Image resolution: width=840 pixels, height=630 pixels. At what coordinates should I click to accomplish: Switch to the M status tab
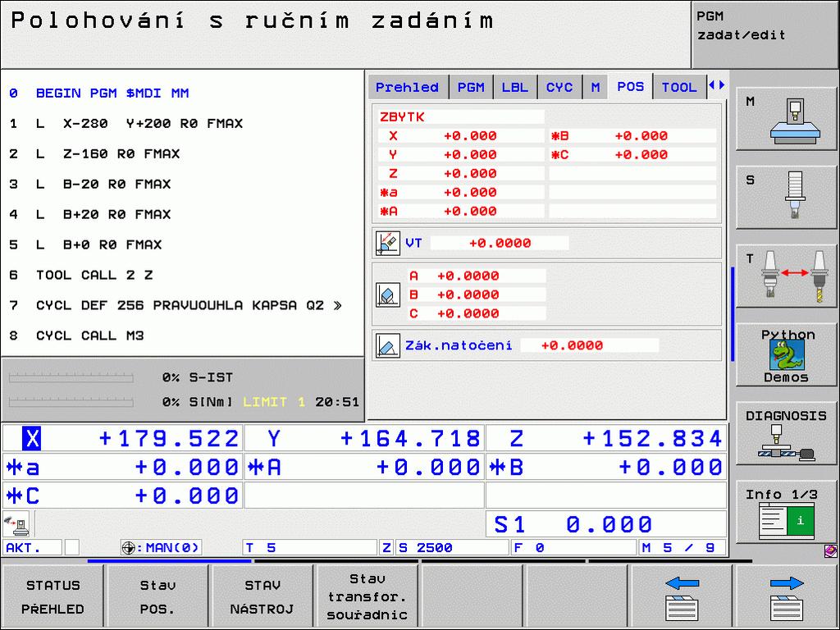coord(596,87)
